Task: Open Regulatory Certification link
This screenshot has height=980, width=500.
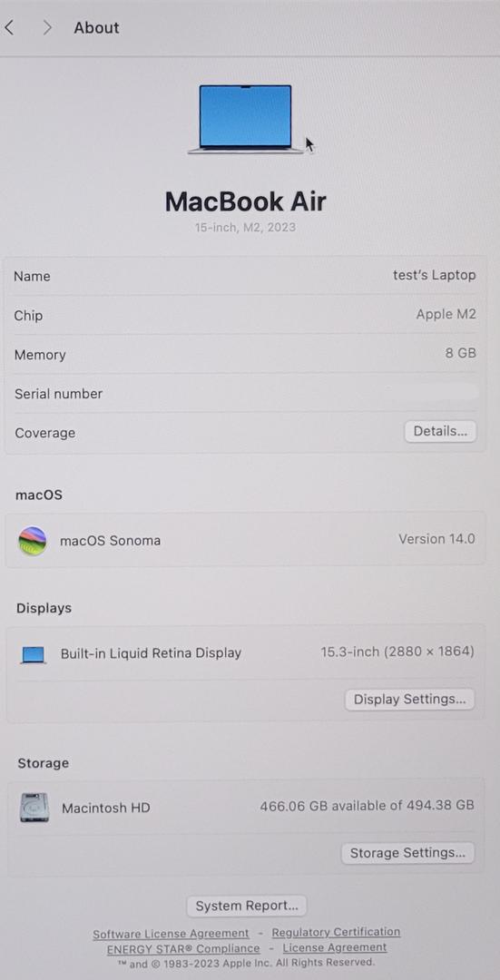Action: tap(336, 932)
